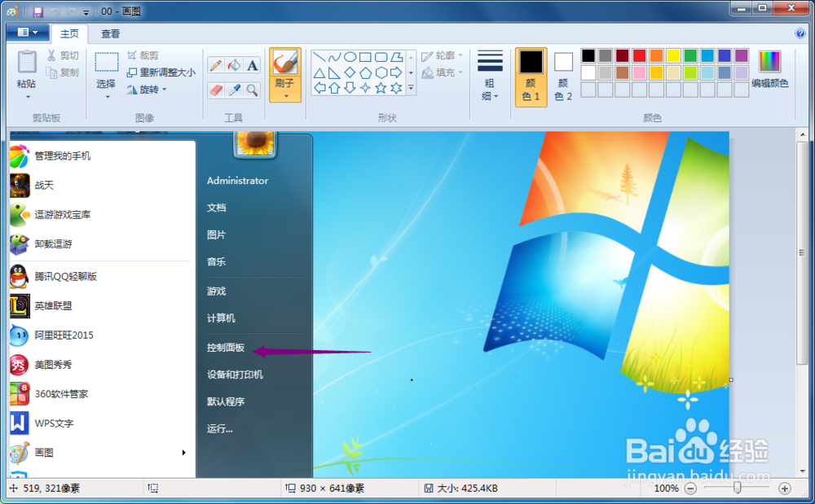815x504 pixels.
Task: Expand the 粘贴 paste options arrow
Action: pos(27,97)
